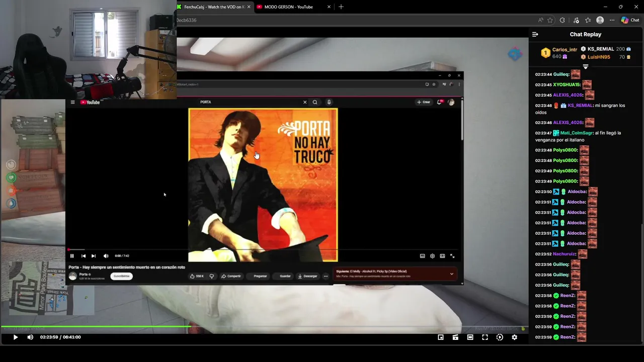Viewport: 644px width, 362px height.
Task: Open YouTube account avatar menu
Action: pos(451,102)
